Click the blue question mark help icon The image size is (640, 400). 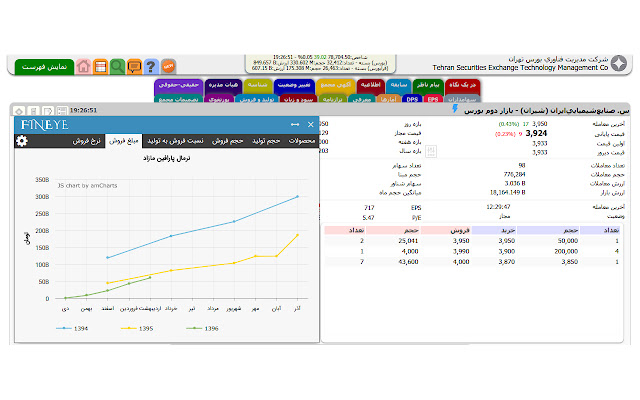[150, 66]
